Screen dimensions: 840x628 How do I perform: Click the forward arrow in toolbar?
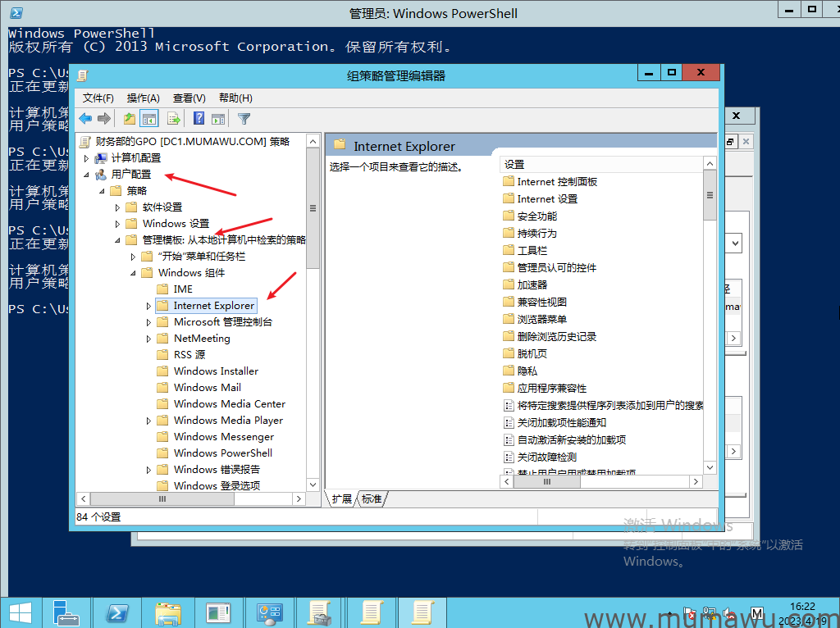(104, 119)
